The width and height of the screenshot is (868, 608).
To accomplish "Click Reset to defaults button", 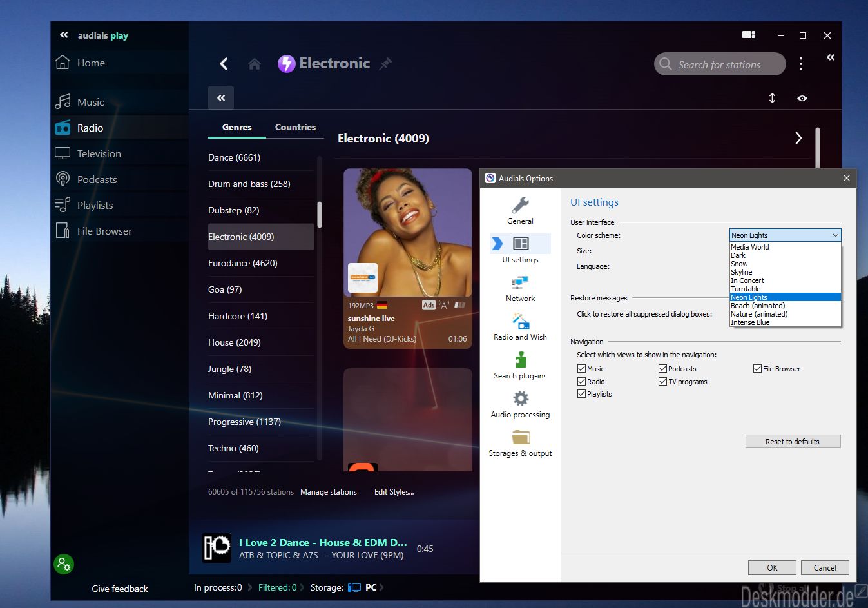I will 793,442.
